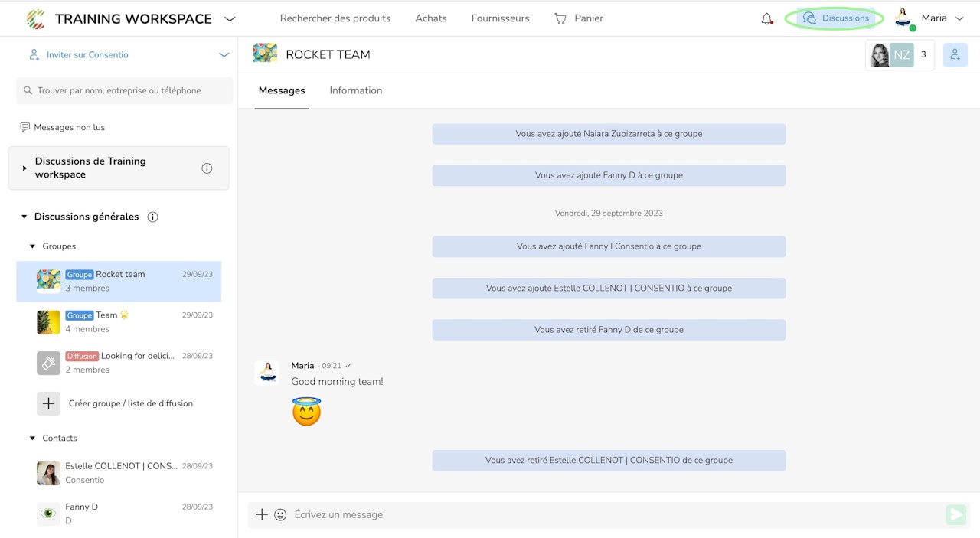Click the Discussions button
The width and height of the screenshot is (980, 538).
coord(835,18)
